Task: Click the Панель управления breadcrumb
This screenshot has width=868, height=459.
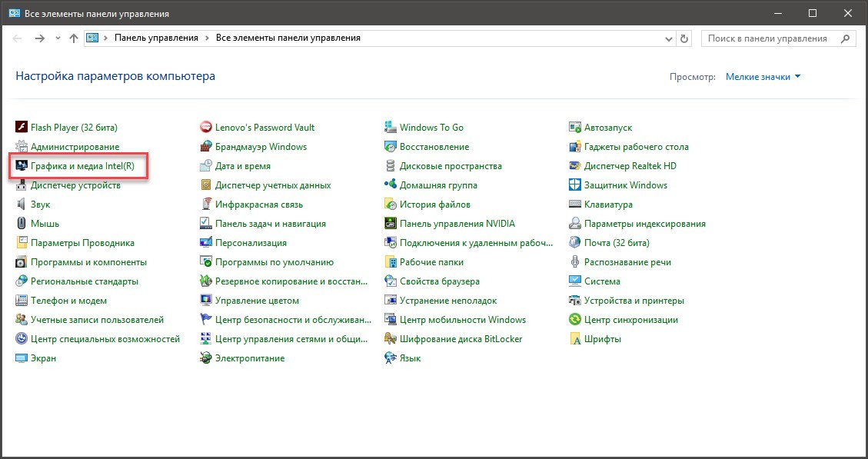Action: (156, 38)
